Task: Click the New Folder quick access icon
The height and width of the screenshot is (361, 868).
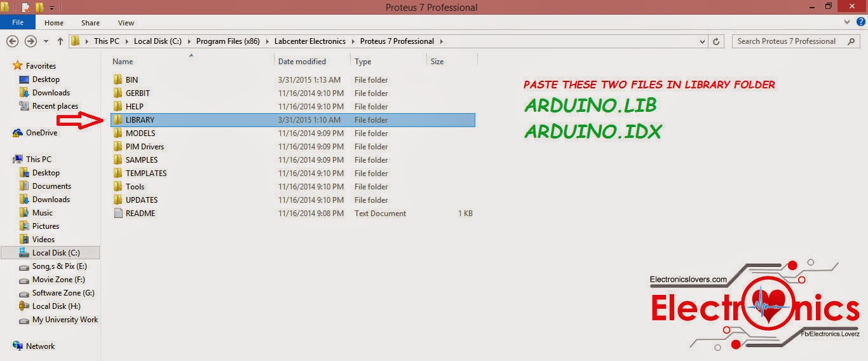Action: [39, 8]
